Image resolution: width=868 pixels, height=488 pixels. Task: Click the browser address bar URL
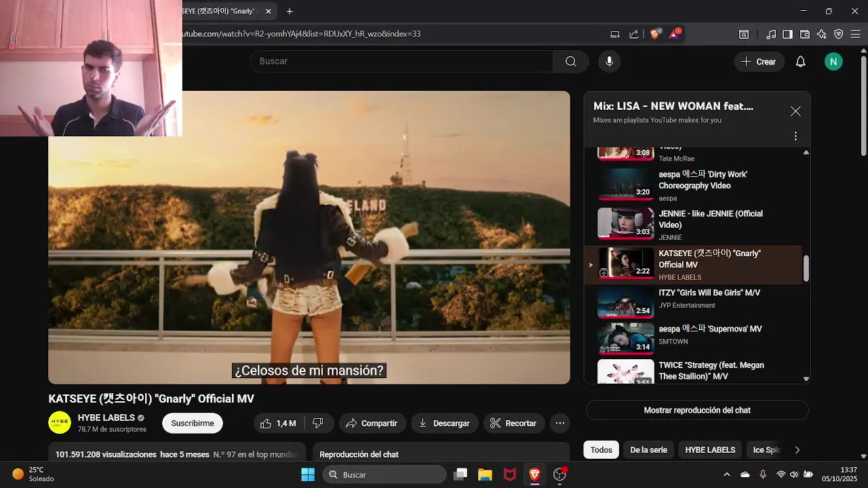tap(302, 34)
